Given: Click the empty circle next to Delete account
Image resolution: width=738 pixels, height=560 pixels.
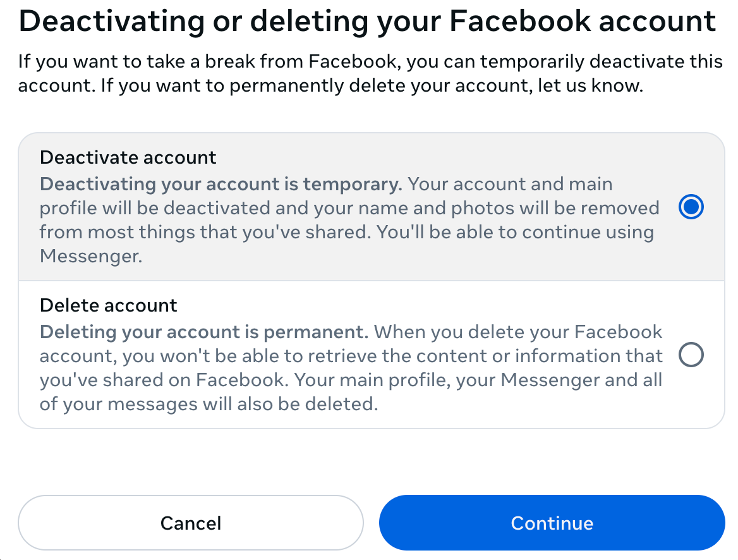Looking at the screenshot, I should [x=691, y=355].
